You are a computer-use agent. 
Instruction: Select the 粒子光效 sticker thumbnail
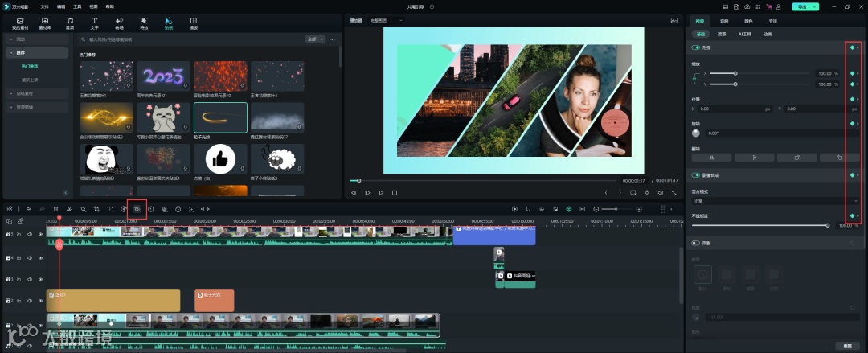click(x=220, y=117)
